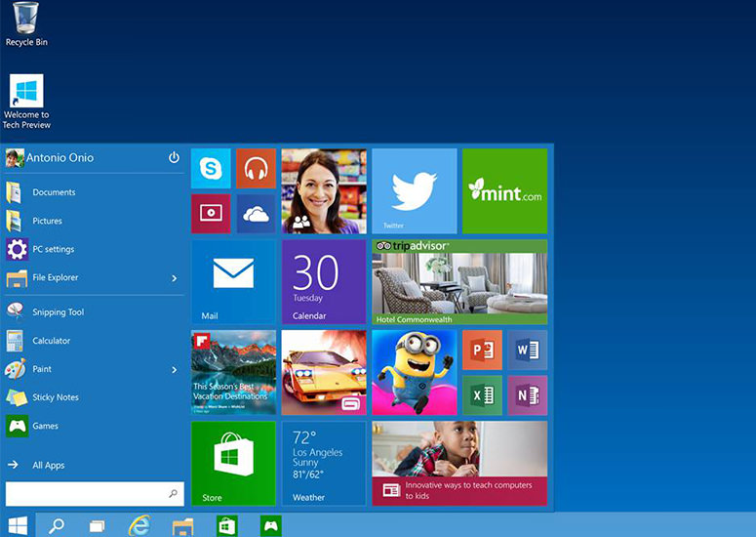Select Welcome to Tech Preview desktop shortcut

[26, 102]
